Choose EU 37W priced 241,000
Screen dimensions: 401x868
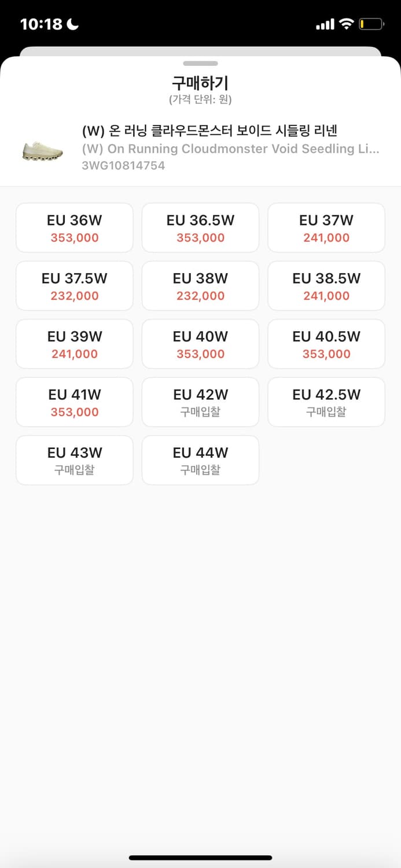[x=326, y=227]
